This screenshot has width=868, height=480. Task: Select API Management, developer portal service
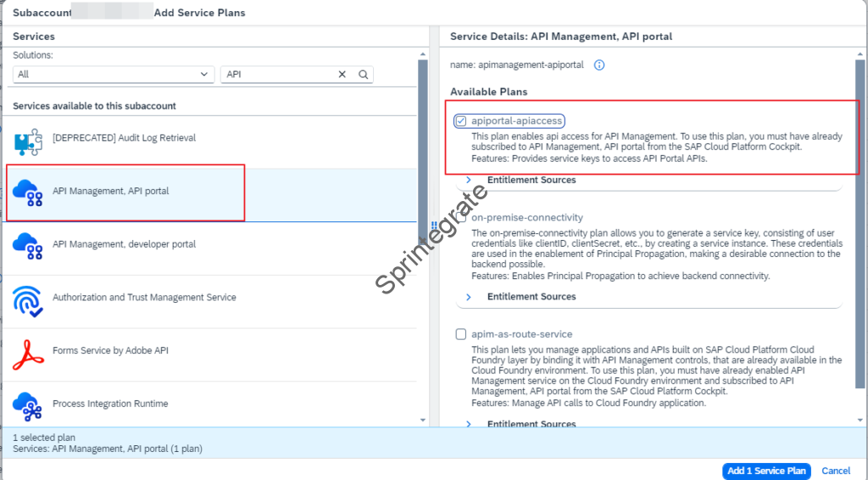click(x=210, y=248)
